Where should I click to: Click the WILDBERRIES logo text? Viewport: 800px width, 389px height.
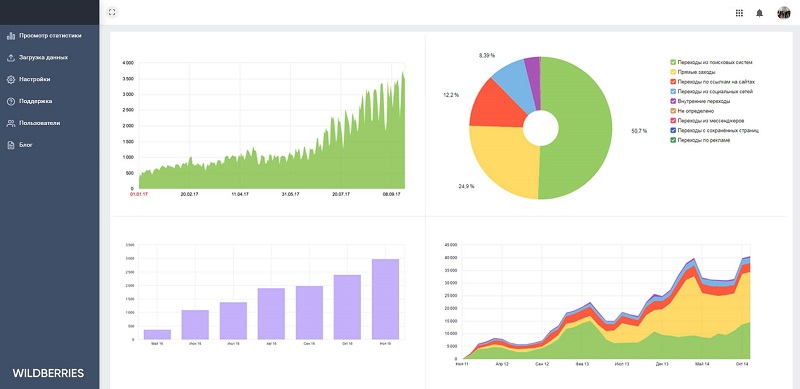[x=48, y=373]
